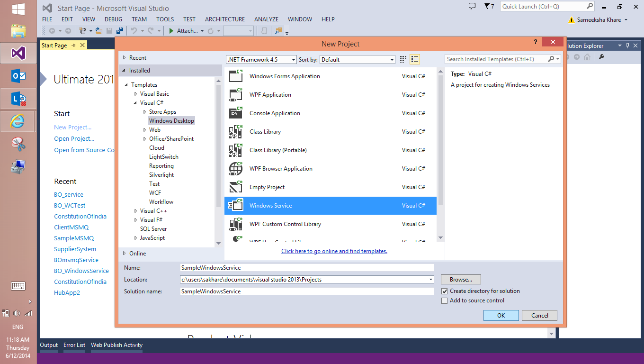The width and height of the screenshot is (644, 364).
Task: Click the Navigate Backward arrow icon
Action: (51, 30)
